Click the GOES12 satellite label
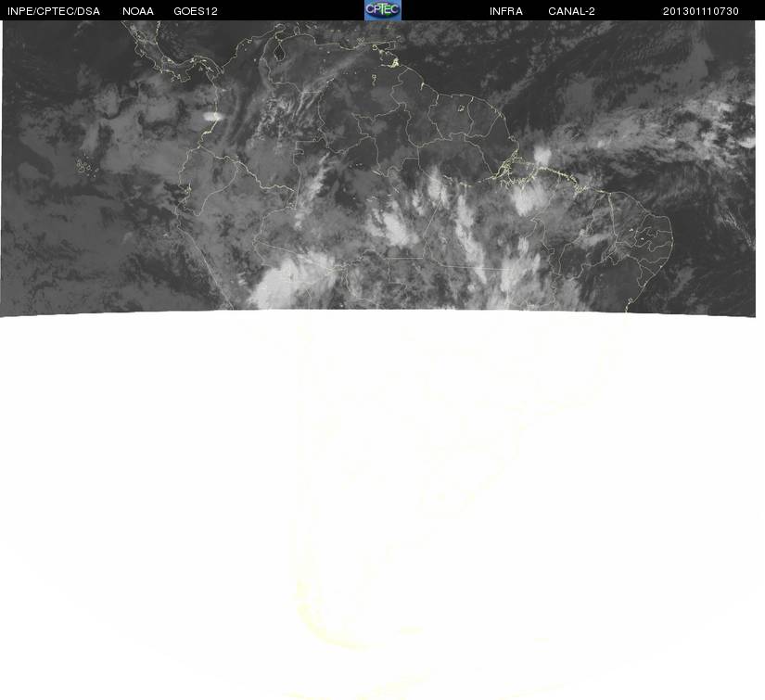The height and width of the screenshot is (700, 765). coord(196,11)
